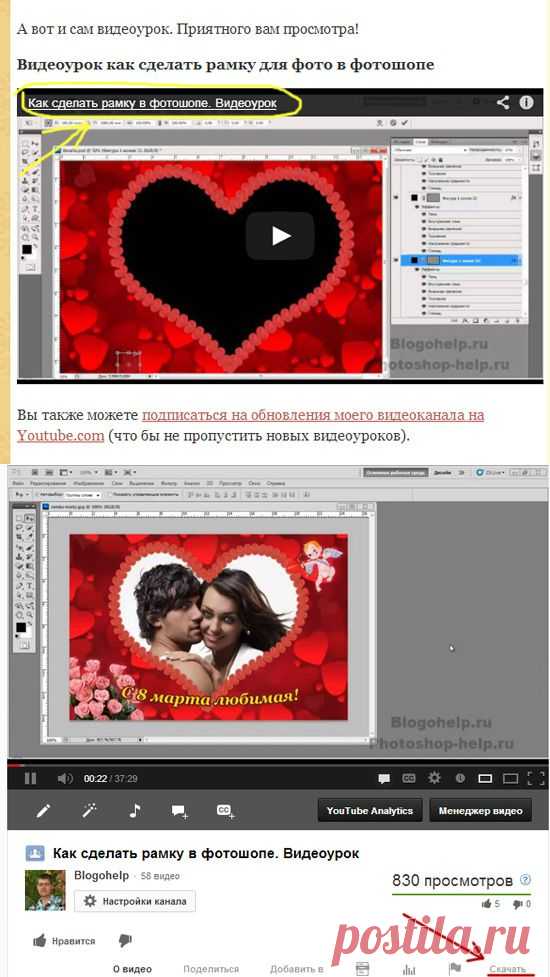Open the share icon in the embedded player

pos(503,102)
